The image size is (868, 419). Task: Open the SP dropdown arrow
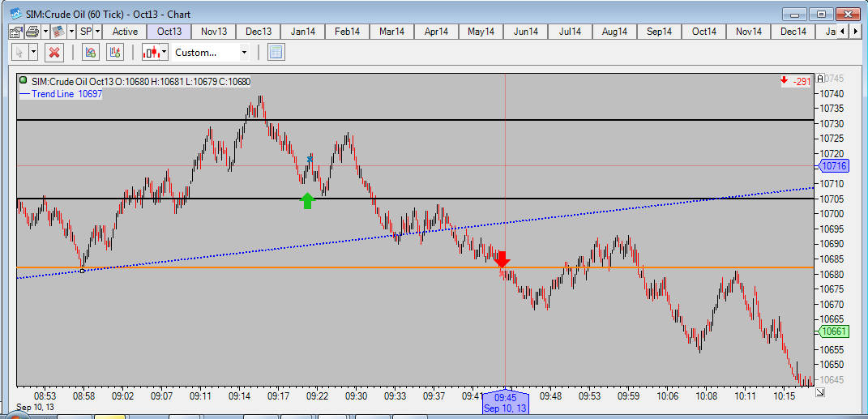[98, 32]
